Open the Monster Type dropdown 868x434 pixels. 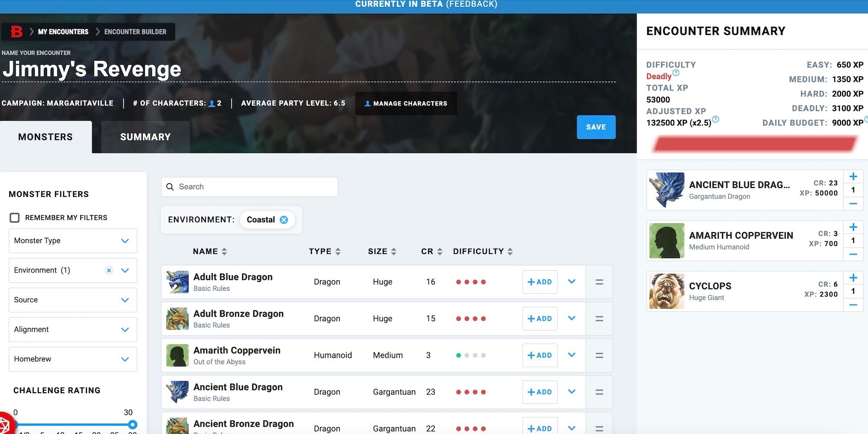[73, 241]
